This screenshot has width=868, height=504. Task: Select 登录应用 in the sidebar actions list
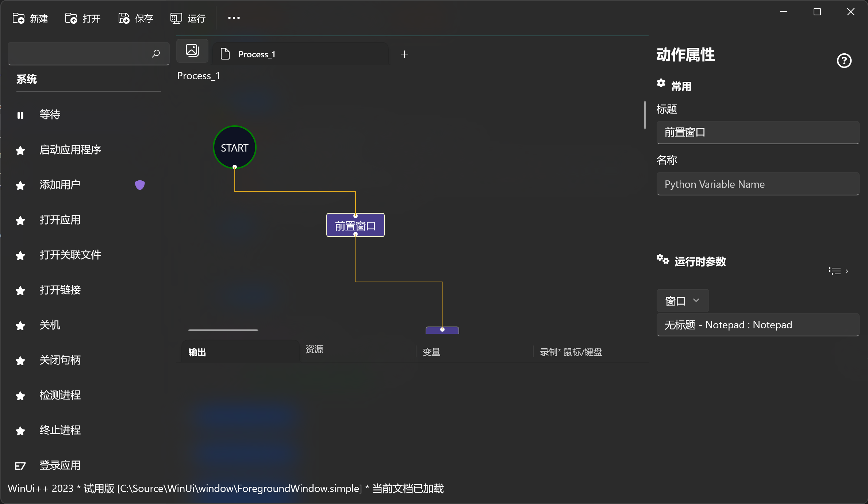60,465
